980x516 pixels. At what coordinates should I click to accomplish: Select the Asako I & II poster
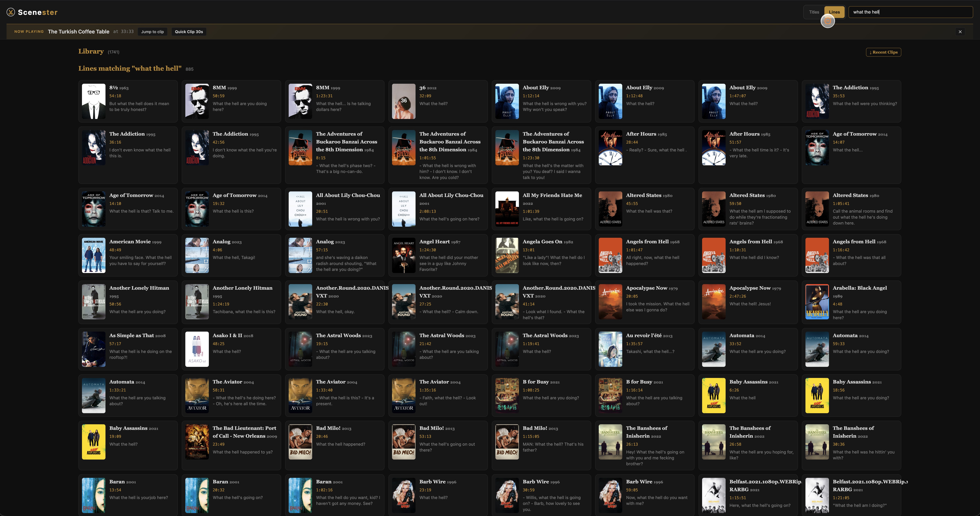tap(197, 349)
